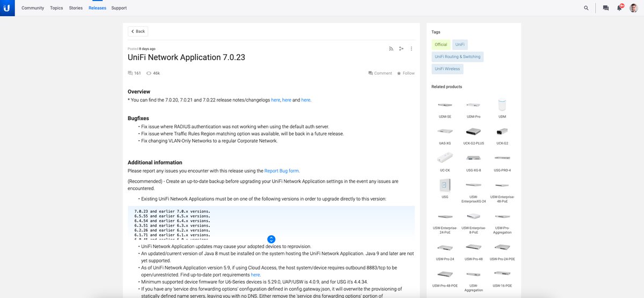The height and width of the screenshot is (298, 644).
Task: Click the RSS feed icon
Action: pos(391,48)
